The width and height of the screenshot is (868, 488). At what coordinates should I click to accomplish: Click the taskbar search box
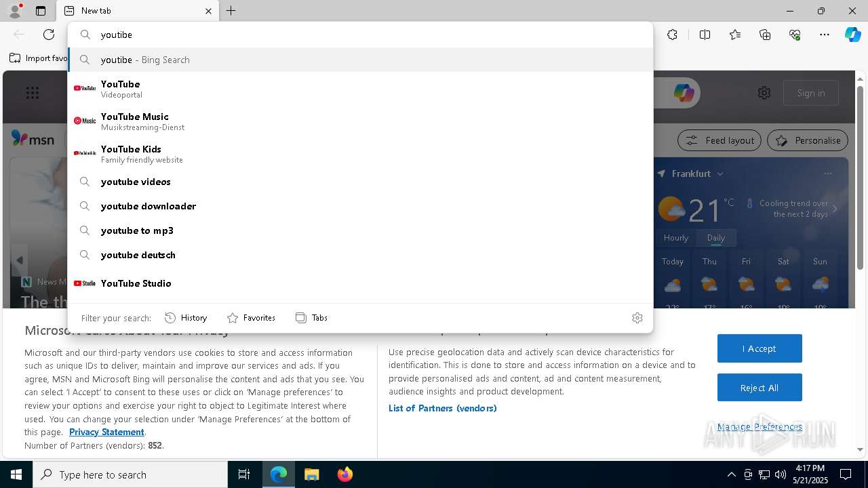[x=130, y=474]
